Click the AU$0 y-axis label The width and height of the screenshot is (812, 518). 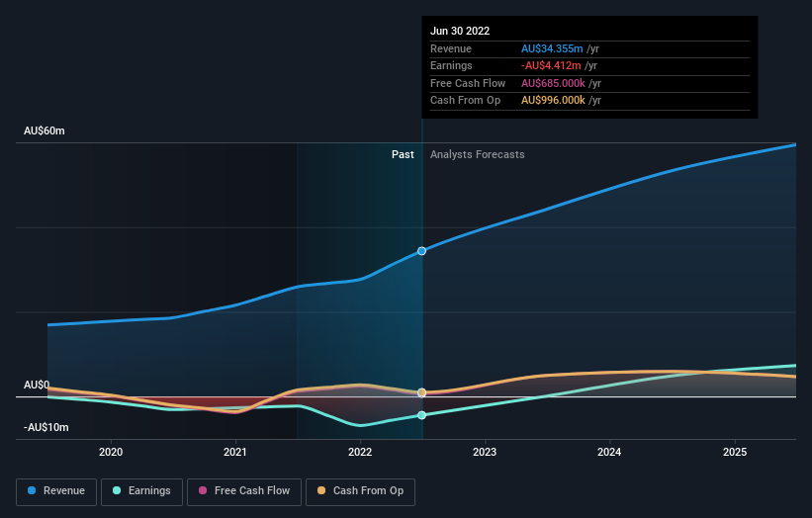point(37,385)
